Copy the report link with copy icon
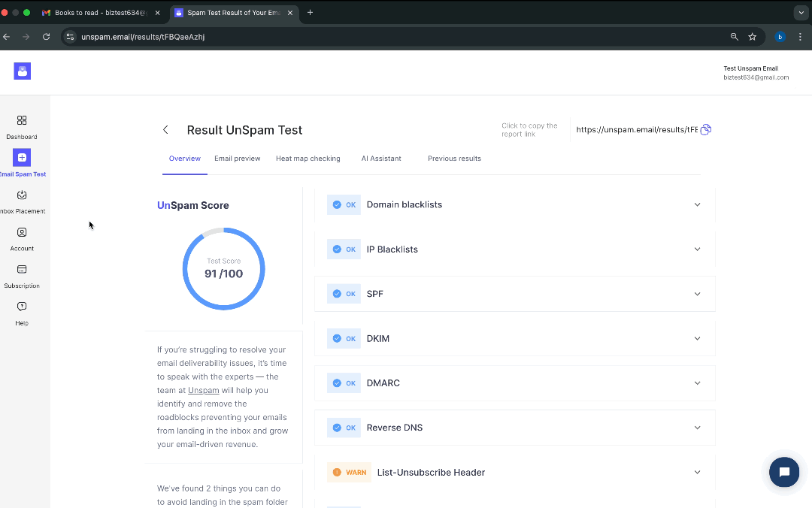 [706, 130]
